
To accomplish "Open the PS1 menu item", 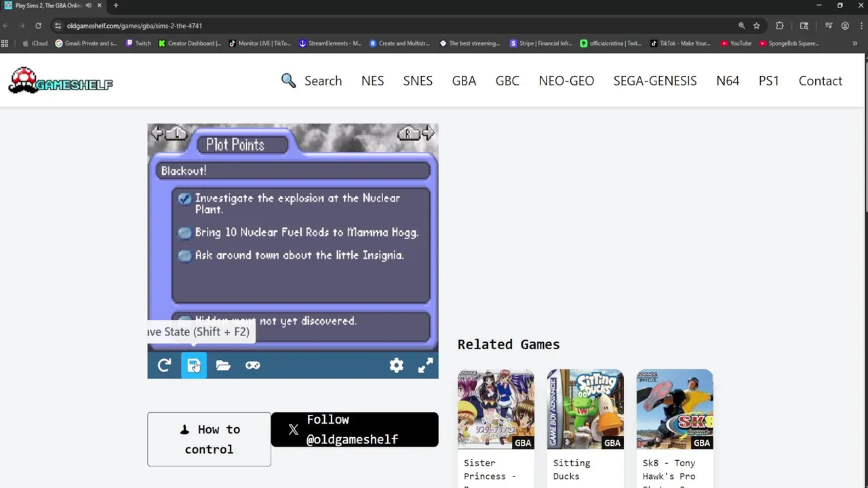I will [768, 81].
